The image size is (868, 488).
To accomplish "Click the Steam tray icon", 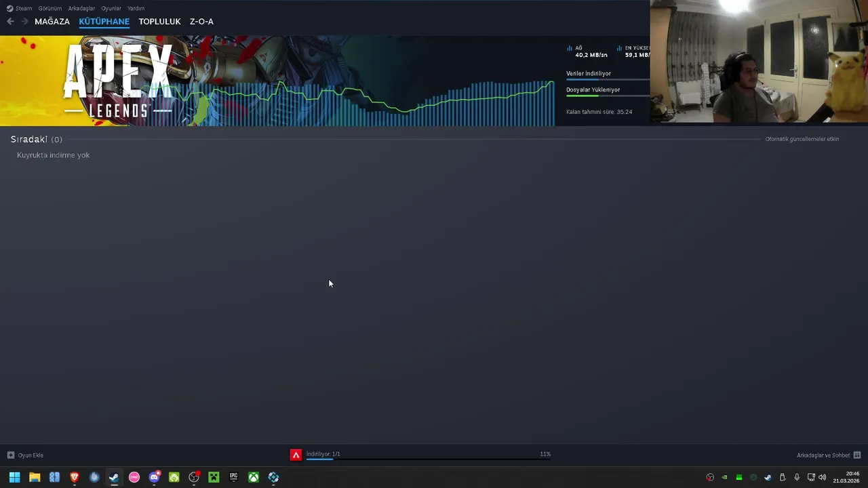I will (768, 477).
